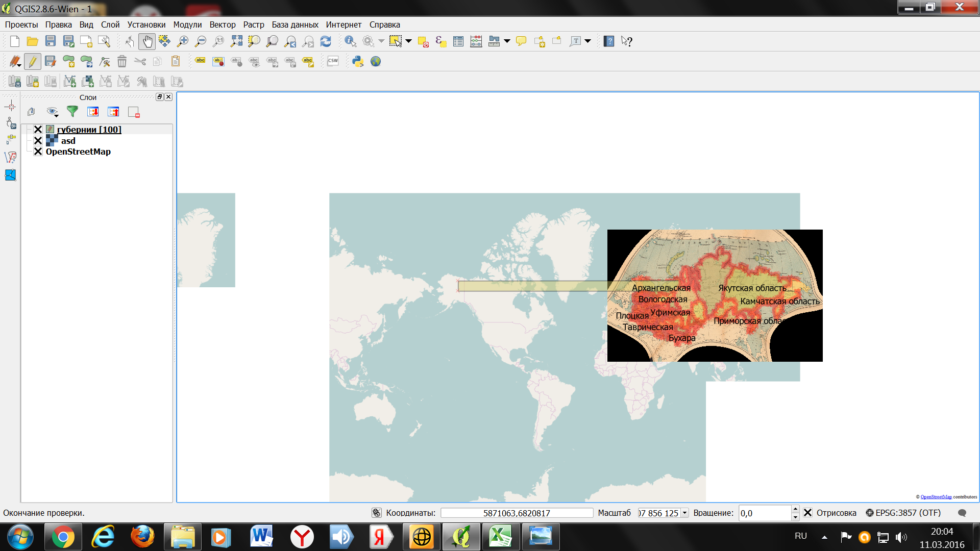Click the OpenStreetMap attribution link
This screenshot has height=551, width=980.
(936, 497)
